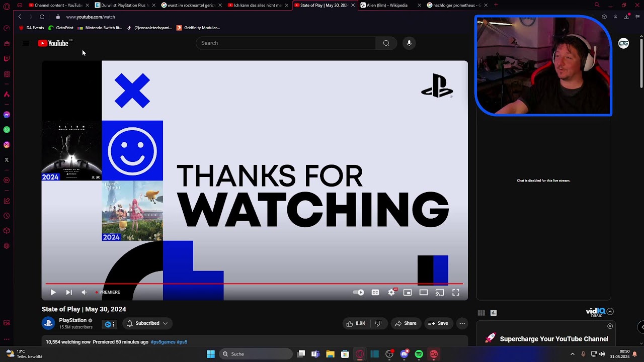This screenshot has width=644, height=362.
Task: Open the PlayStation channel avatar
Action: [48, 323]
